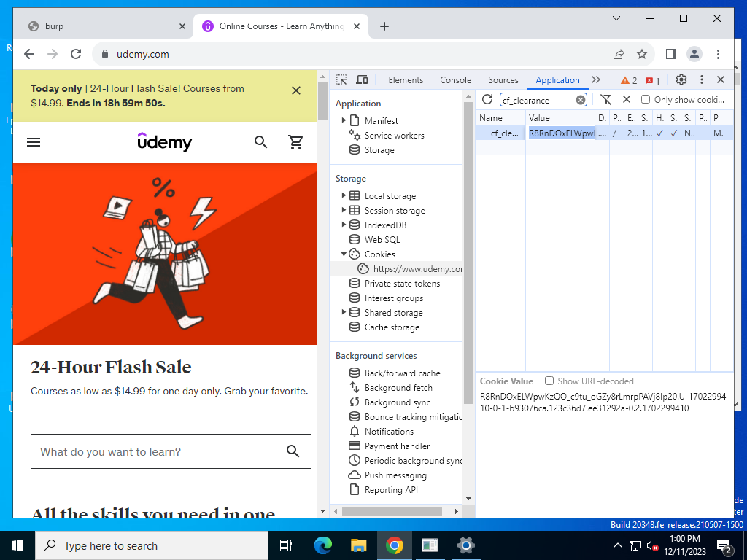747x560 pixels.
Task: Click the warnings count icon
Action: (x=628, y=80)
